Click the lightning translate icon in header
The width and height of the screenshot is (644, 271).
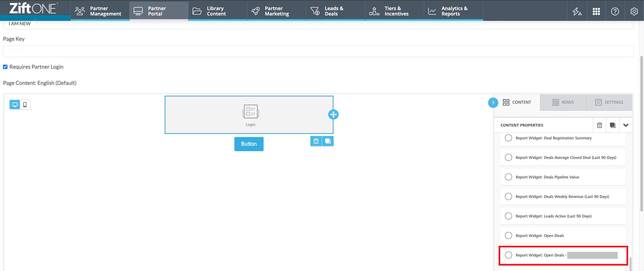click(577, 11)
